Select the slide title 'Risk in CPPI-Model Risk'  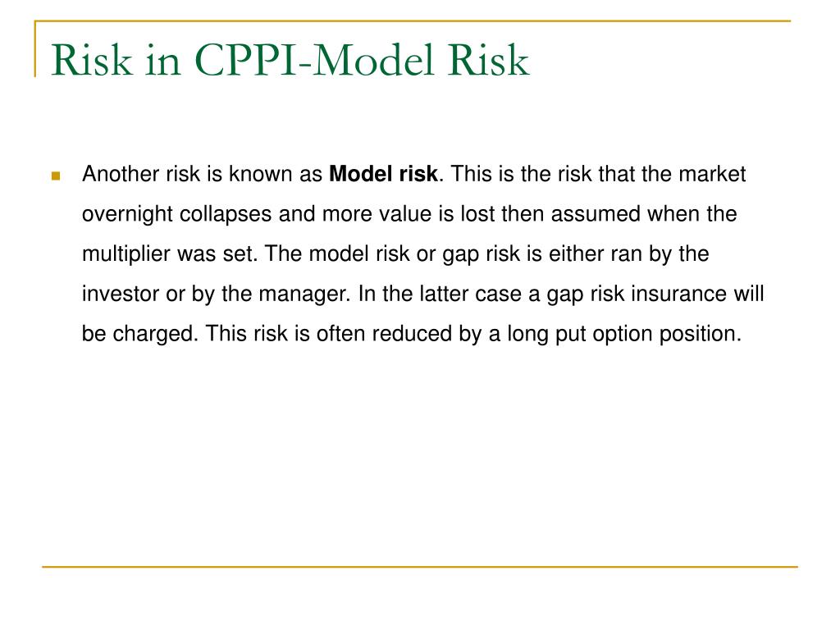[290, 59]
